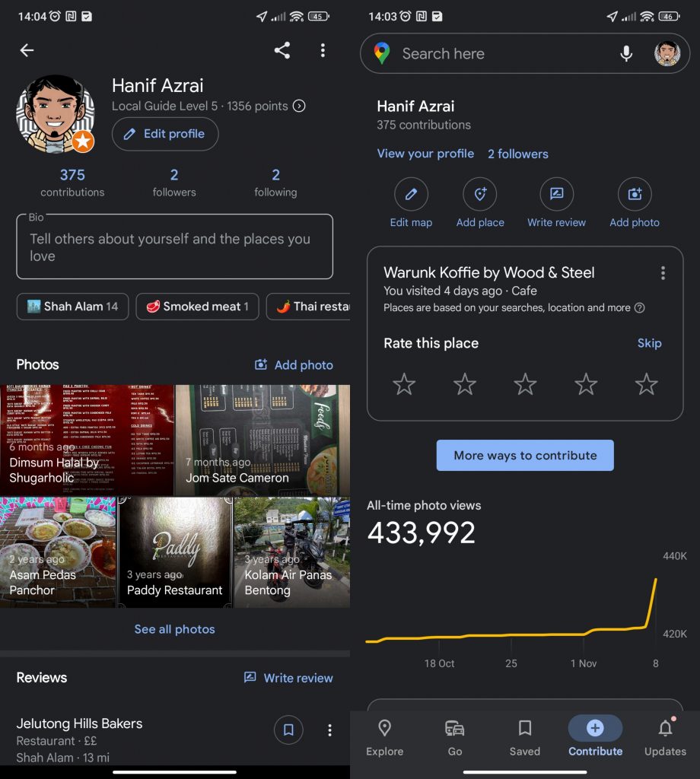Open the 2 following list
700x779 pixels.
click(x=275, y=183)
